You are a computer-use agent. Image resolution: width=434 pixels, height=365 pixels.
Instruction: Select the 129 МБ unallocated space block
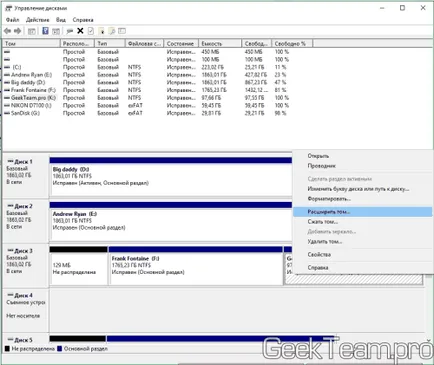(78, 266)
